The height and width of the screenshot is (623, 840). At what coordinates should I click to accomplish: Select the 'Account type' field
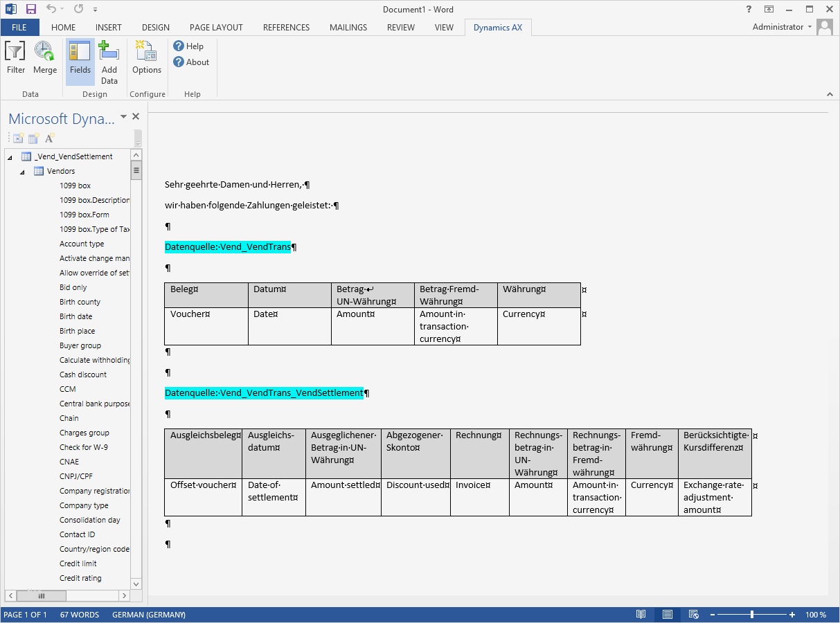pos(82,244)
